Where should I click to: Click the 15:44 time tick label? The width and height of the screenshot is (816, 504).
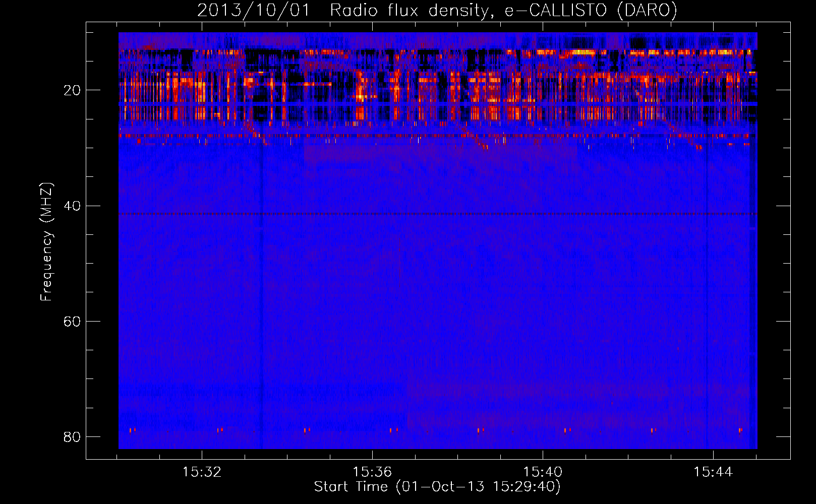click(x=713, y=472)
